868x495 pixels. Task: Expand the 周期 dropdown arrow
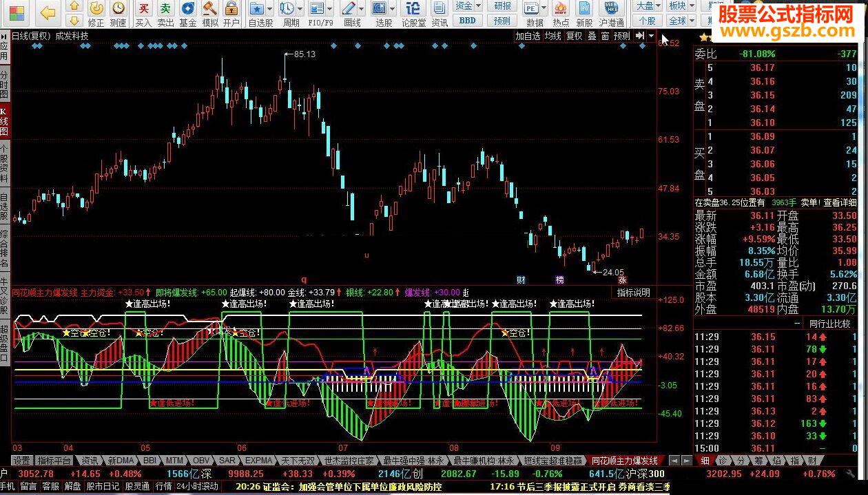coord(300,9)
